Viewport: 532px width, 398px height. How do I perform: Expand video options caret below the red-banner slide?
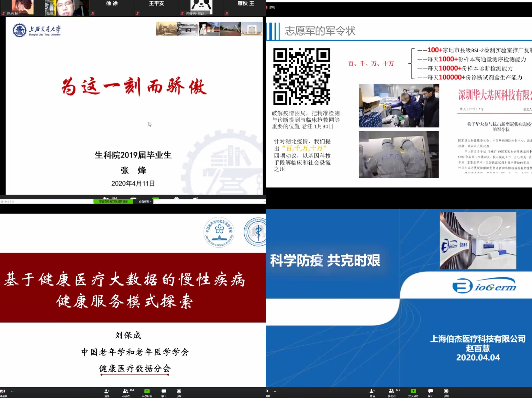(12, 392)
